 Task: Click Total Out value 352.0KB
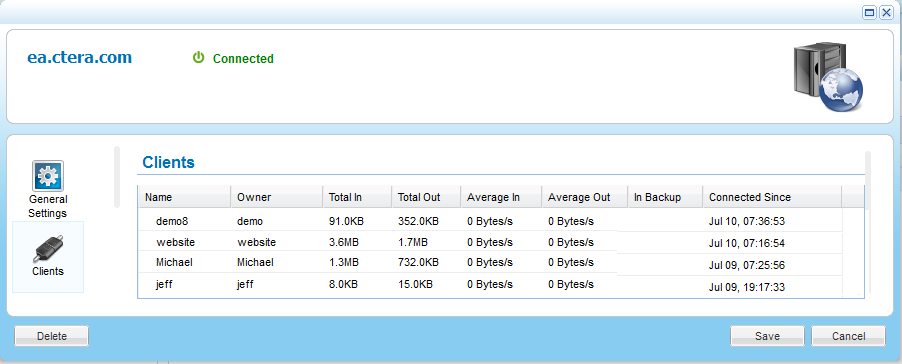coord(418,221)
